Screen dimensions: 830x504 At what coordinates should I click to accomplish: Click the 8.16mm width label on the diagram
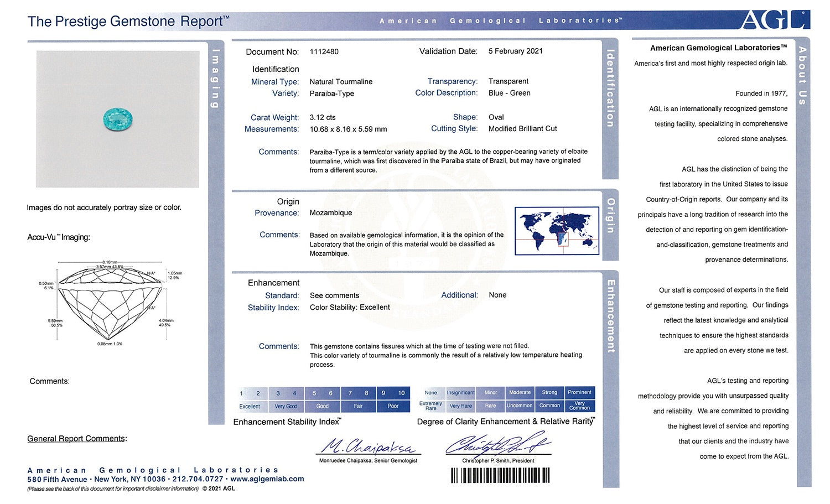click(x=110, y=262)
